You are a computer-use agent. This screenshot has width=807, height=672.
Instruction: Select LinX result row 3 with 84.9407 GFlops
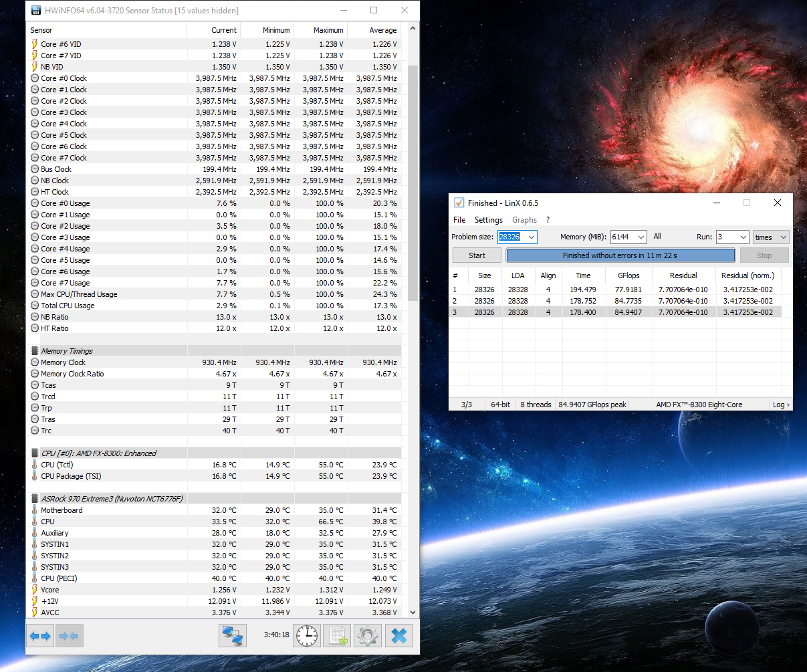615,312
